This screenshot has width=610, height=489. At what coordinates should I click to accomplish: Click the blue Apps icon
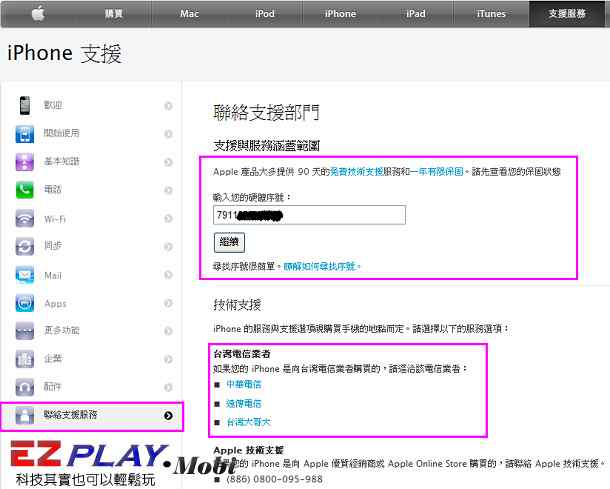click(25, 303)
